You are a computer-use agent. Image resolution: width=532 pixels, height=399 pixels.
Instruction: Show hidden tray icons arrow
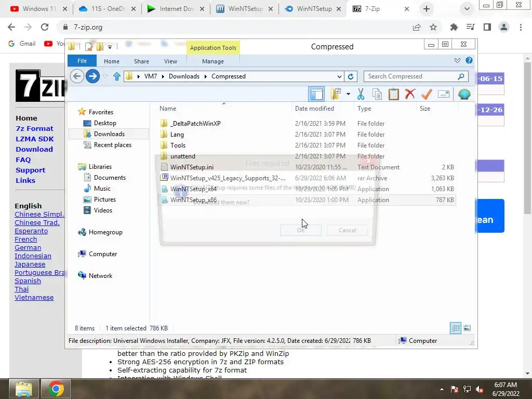(442, 389)
